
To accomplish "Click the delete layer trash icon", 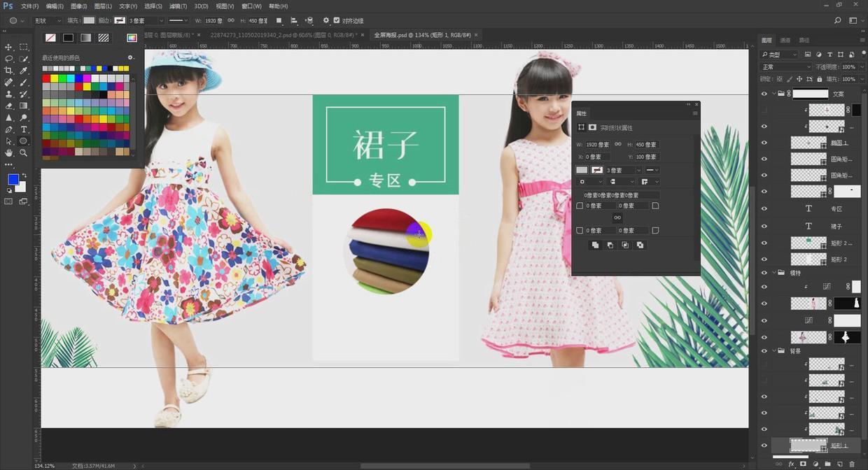I will point(852,464).
